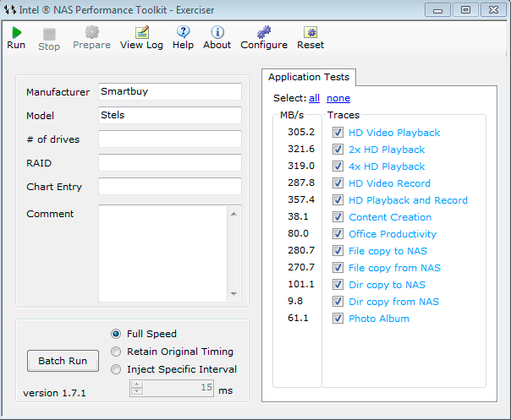Uncheck Dir copy to NAS
The height and width of the screenshot is (420, 511).
point(338,285)
